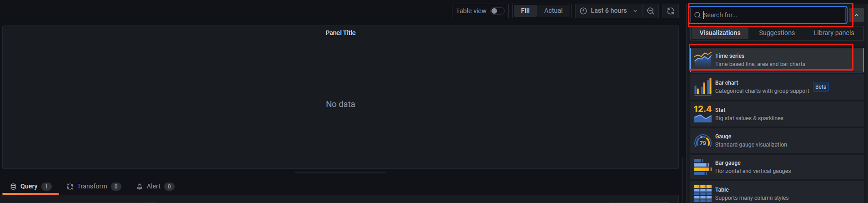This screenshot has height=203, width=868.
Task: Select the Time series visualization icon
Action: tap(702, 60)
